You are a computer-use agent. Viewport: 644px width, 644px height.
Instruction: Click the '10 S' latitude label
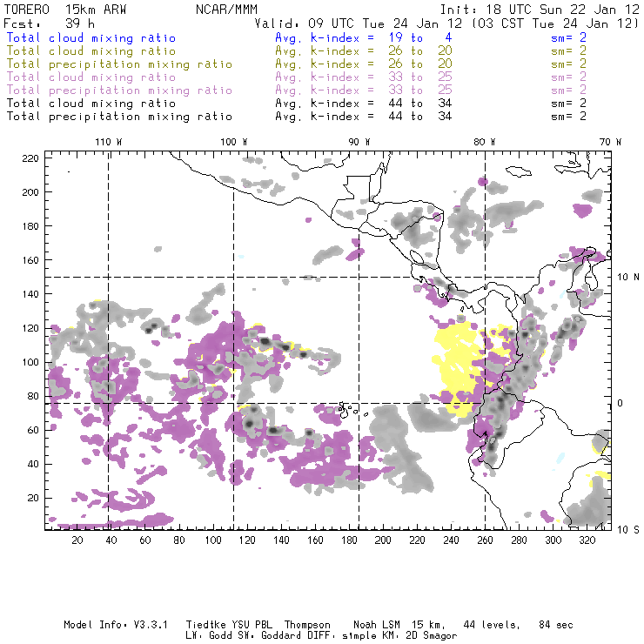(x=628, y=530)
